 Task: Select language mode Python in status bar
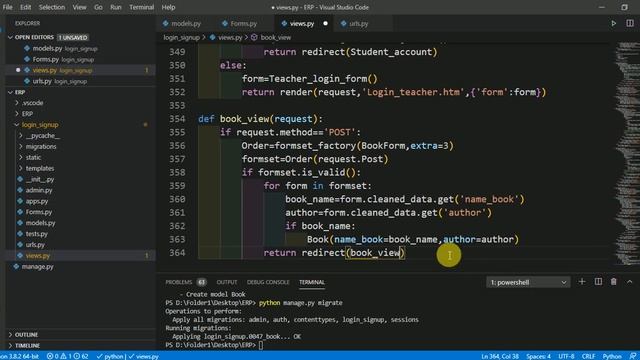pos(612,356)
